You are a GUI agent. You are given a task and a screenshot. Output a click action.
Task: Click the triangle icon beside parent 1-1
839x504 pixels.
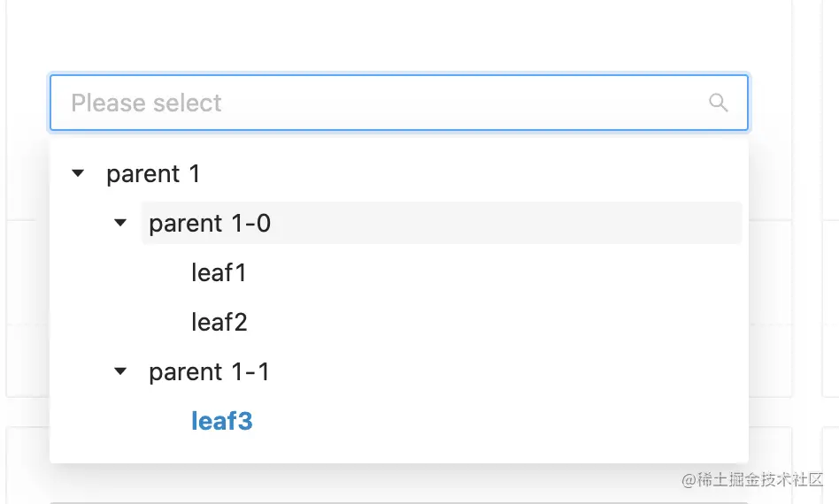point(121,371)
